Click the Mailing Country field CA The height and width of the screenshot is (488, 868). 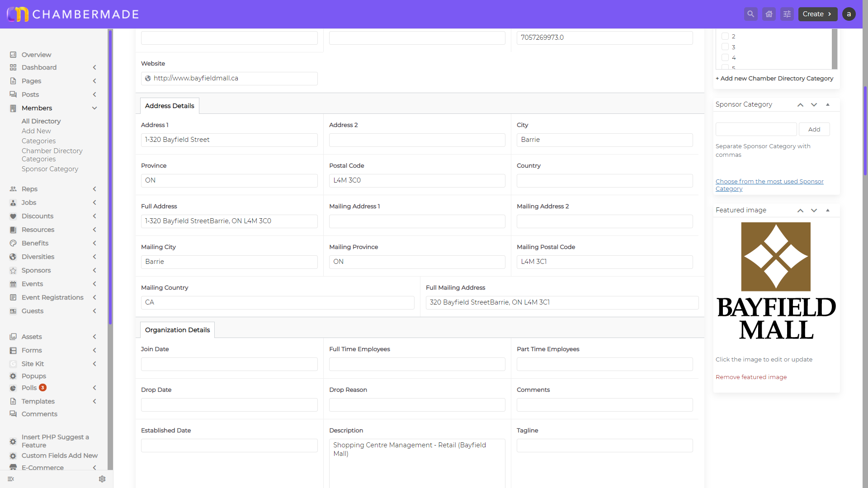[278, 302]
